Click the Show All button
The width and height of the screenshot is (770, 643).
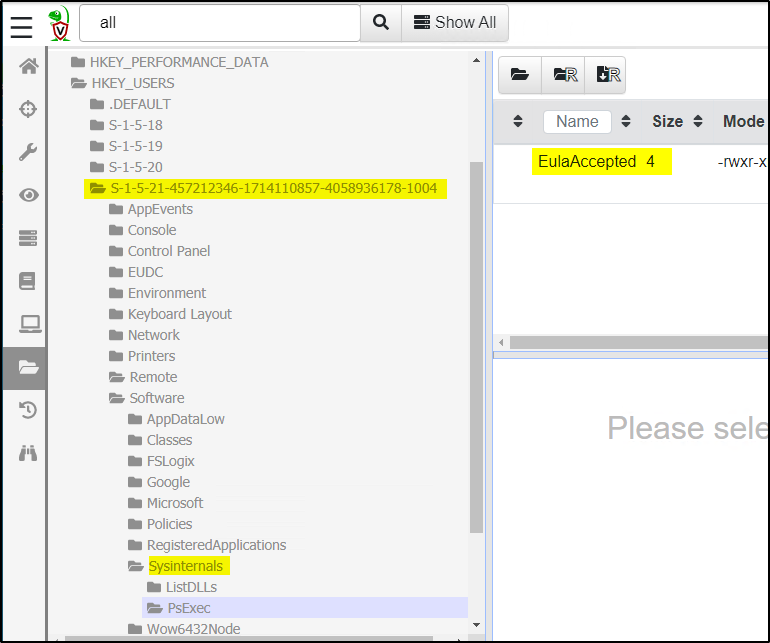[x=455, y=23]
